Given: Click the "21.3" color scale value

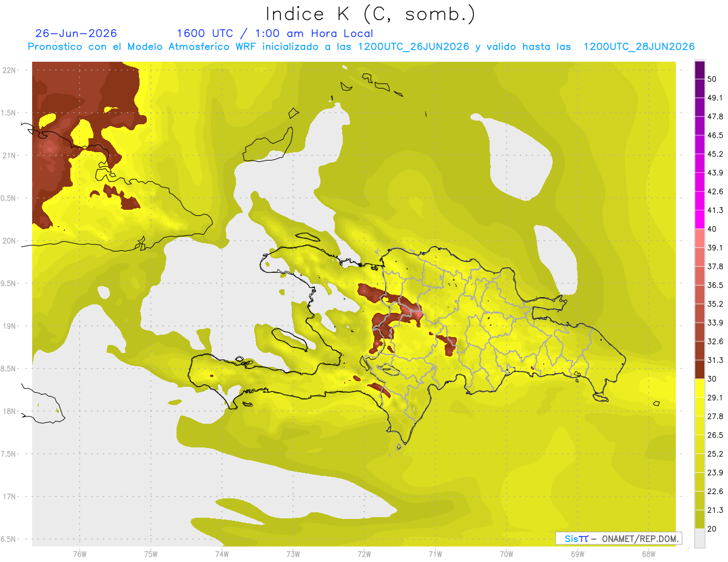Looking at the screenshot, I should (716, 510).
